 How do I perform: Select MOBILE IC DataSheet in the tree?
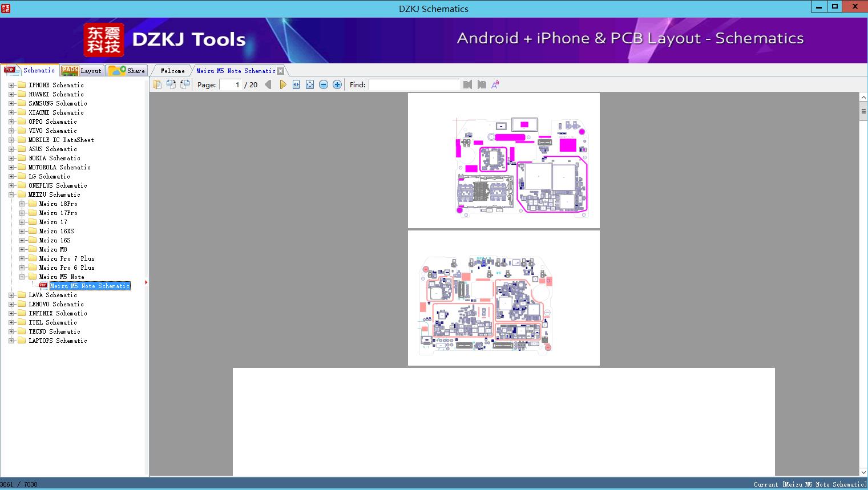pyautogui.click(x=61, y=140)
